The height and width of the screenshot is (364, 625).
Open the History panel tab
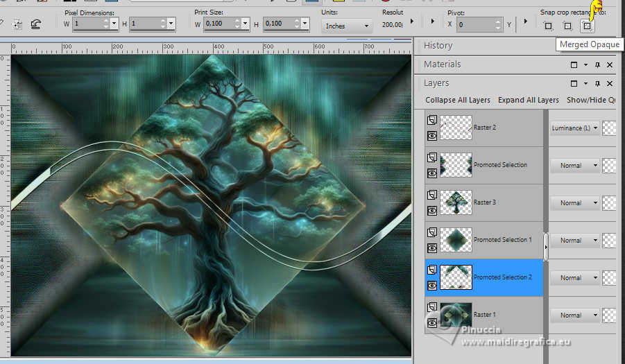438,46
